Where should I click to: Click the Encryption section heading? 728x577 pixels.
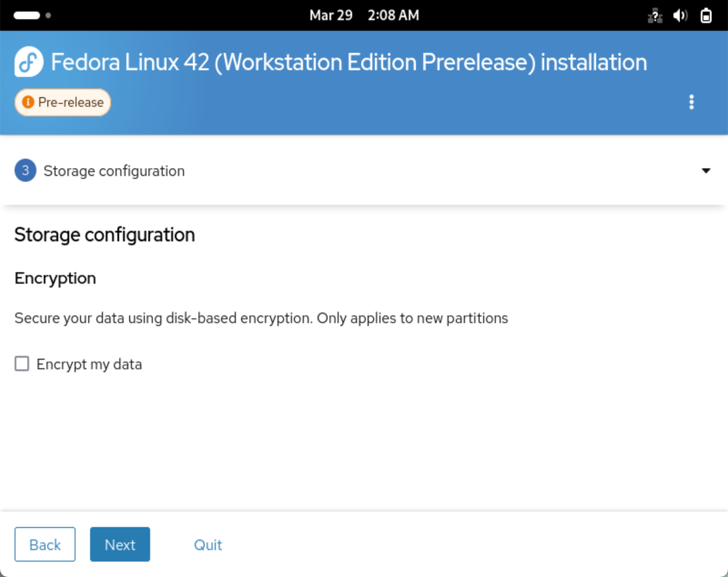[55, 278]
